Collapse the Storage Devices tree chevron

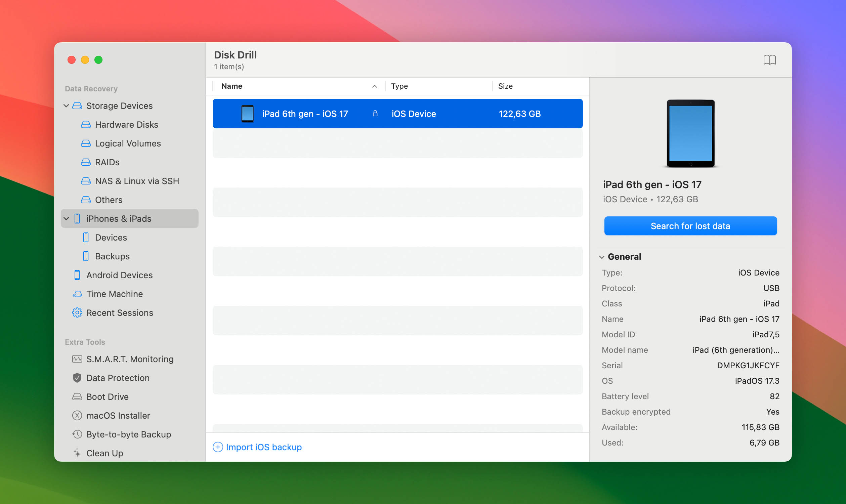click(66, 106)
